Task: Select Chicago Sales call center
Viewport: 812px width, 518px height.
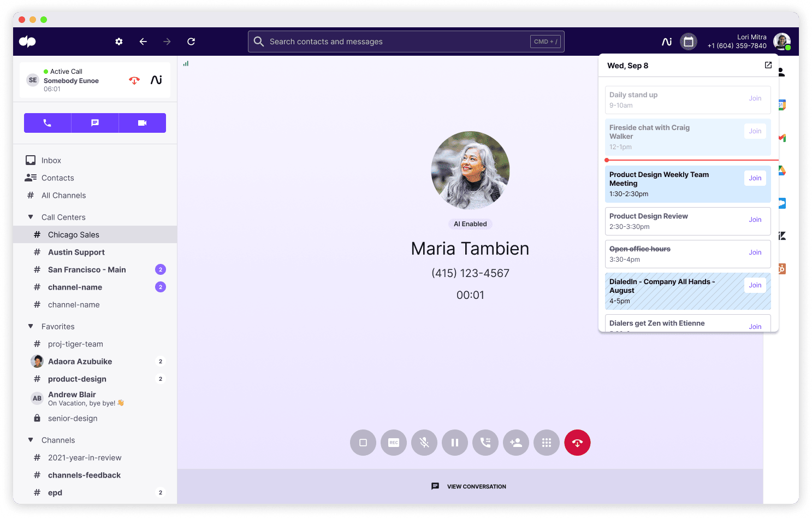Action: coord(95,234)
